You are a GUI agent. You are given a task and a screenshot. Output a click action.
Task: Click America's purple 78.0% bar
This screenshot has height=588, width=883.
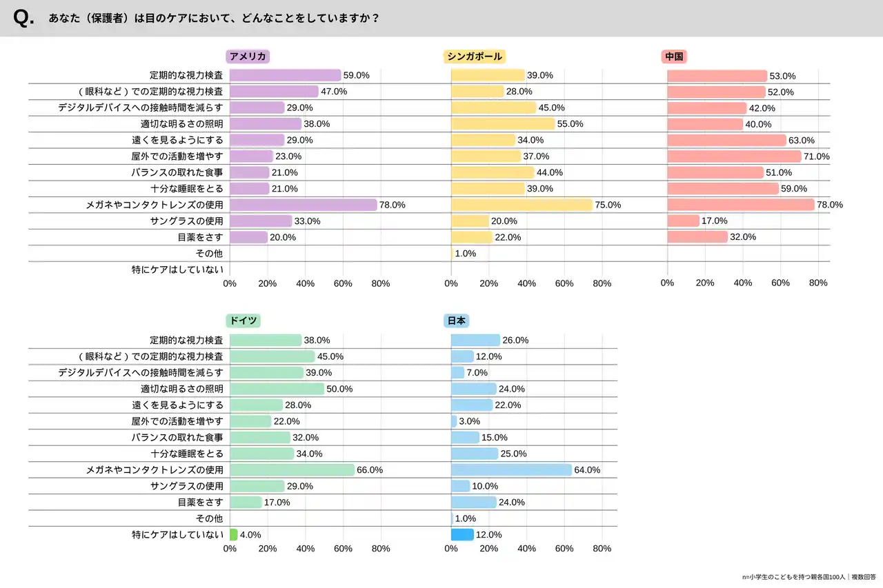pyautogui.click(x=304, y=205)
